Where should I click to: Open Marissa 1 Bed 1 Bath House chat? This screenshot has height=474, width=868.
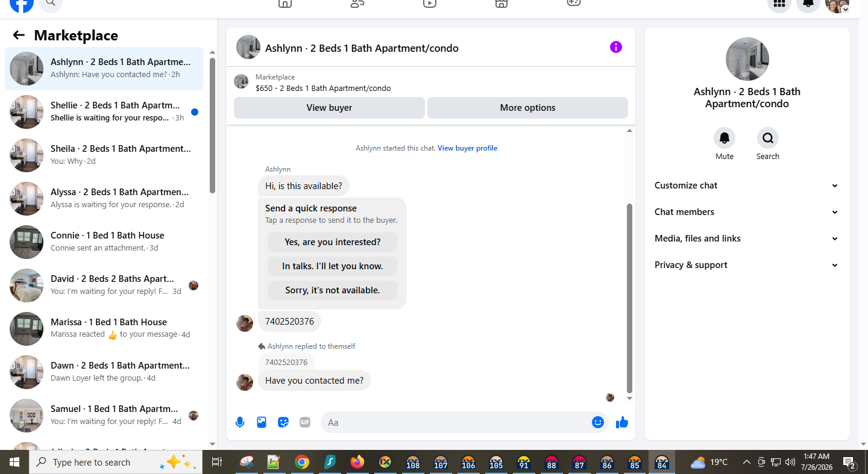(x=104, y=329)
